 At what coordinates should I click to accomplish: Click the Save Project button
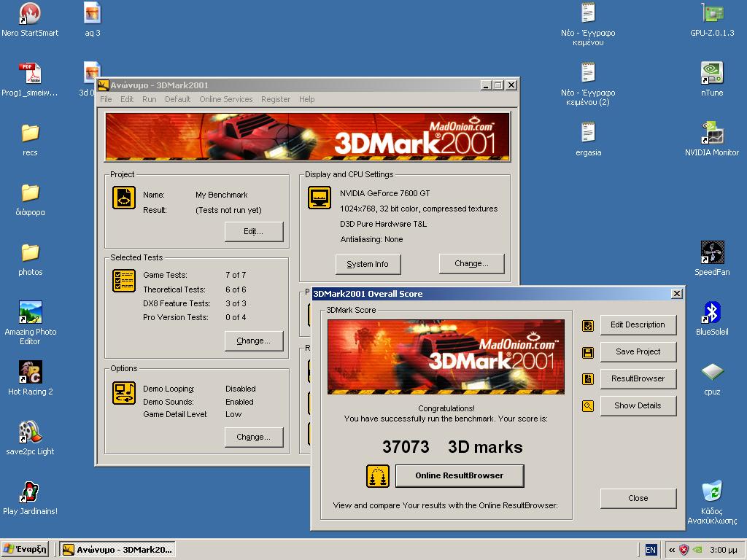(638, 352)
